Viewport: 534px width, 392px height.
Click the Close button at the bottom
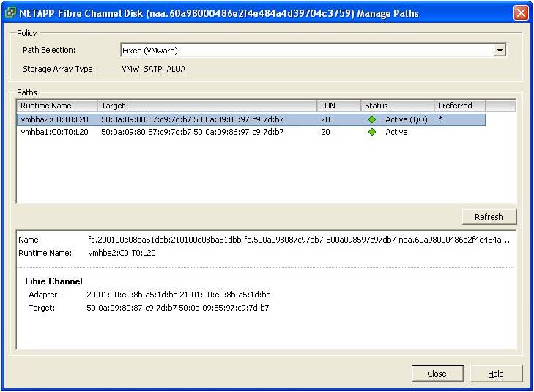437,374
